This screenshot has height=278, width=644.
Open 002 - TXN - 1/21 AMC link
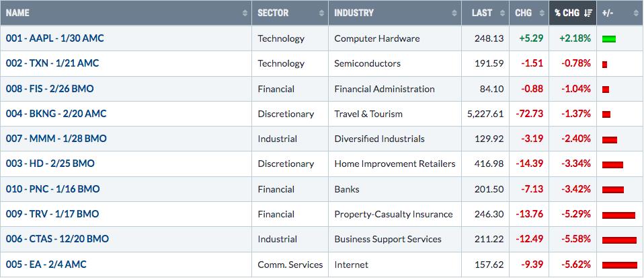click(x=52, y=63)
